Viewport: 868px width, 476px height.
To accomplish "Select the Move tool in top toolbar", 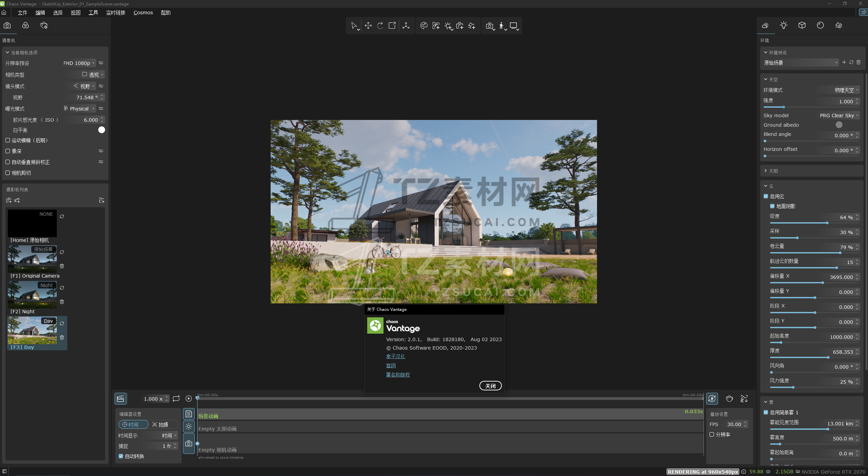I will click(x=368, y=26).
